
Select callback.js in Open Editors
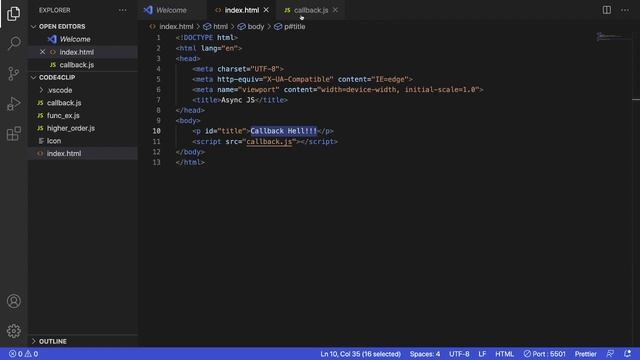pyautogui.click(x=77, y=64)
